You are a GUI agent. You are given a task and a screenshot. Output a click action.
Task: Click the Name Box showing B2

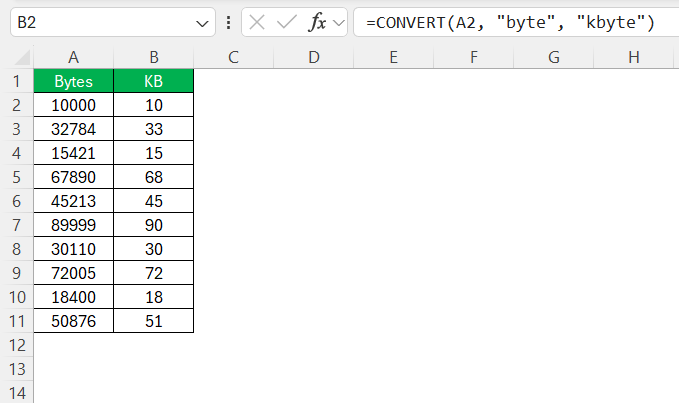pyautogui.click(x=113, y=22)
